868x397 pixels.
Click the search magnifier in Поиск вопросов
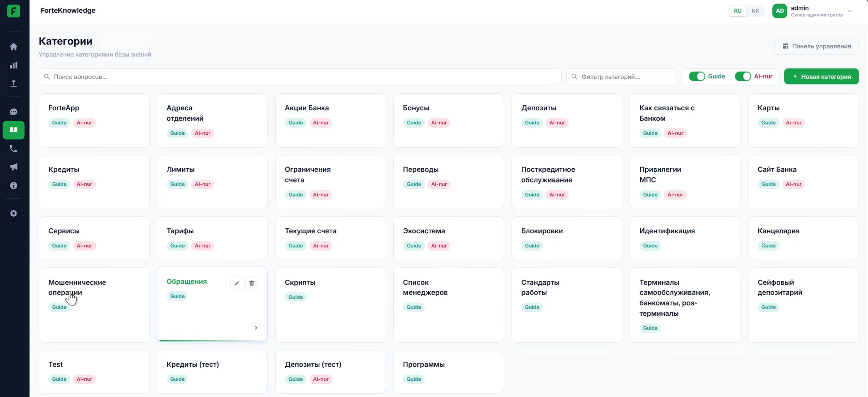click(47, 76)
